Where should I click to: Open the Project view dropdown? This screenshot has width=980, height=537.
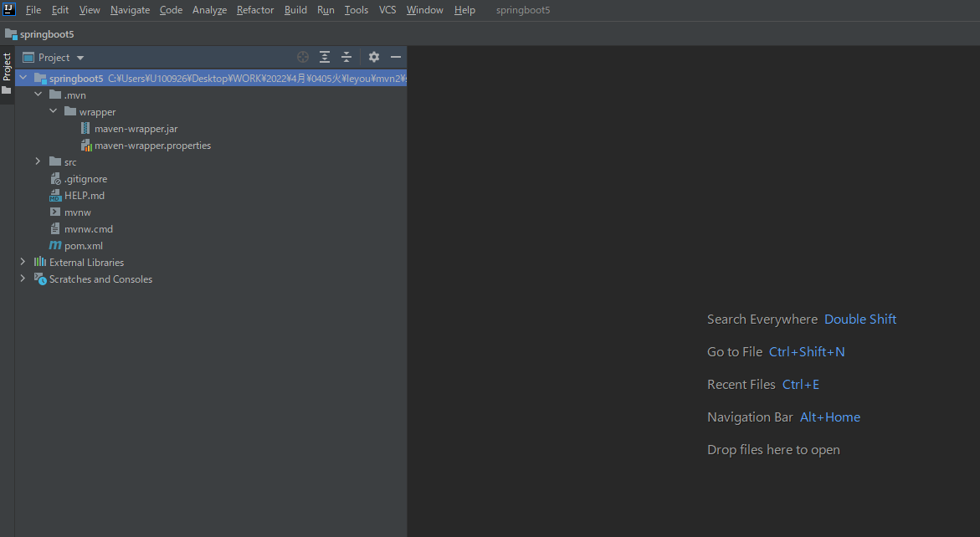(x=80, y=58)
